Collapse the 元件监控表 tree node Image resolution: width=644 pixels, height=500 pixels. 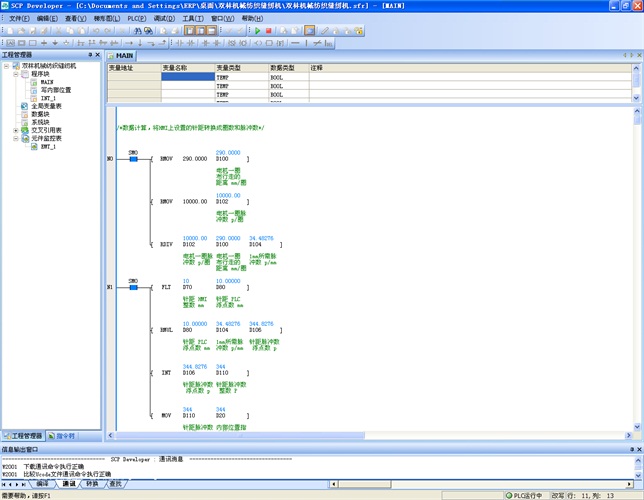[15, 138]
